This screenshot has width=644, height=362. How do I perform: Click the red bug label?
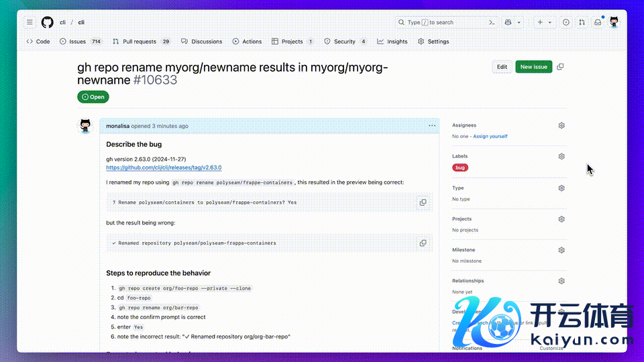[460, 168]
